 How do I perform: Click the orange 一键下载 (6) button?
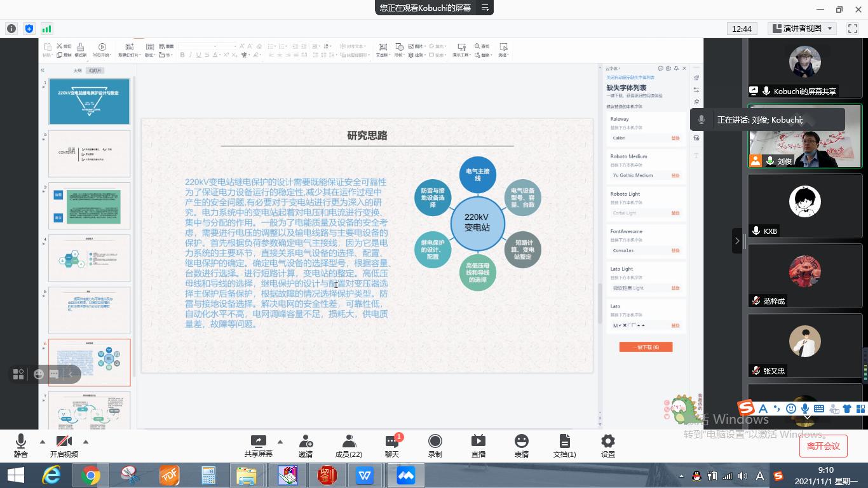point(646,347)
